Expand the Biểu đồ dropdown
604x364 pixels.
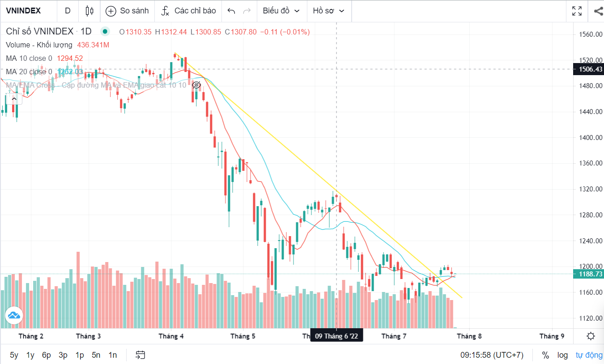pos(281,11)
